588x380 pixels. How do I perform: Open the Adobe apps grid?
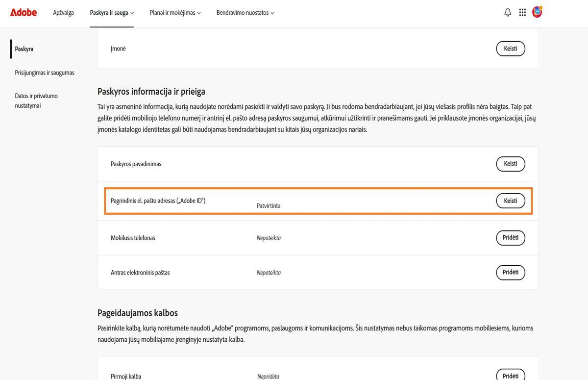tap(522, 12)
